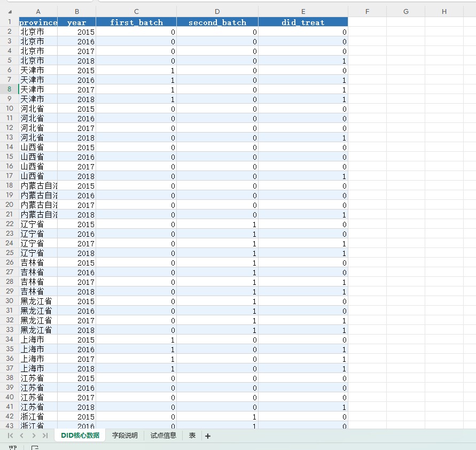Select 山西省 cell in row 14
The height and width of the screenshot is (450, 476).
[x=38, y=148]
